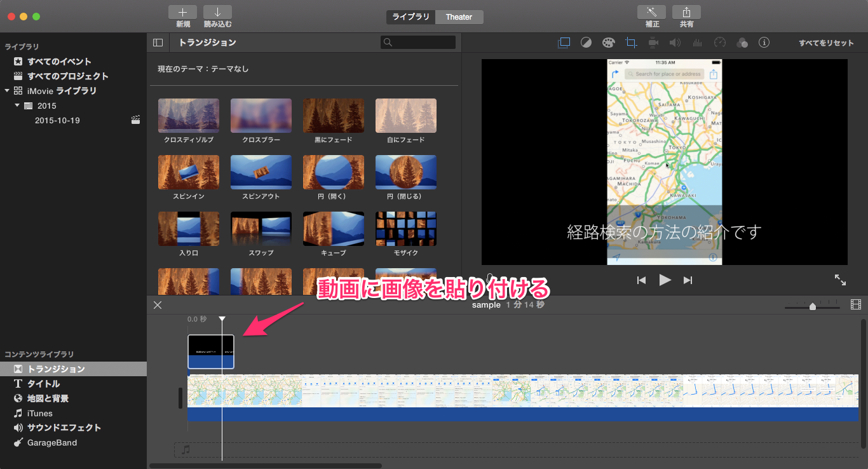Click the timeline horizontal scrollbar

(266, 466)
